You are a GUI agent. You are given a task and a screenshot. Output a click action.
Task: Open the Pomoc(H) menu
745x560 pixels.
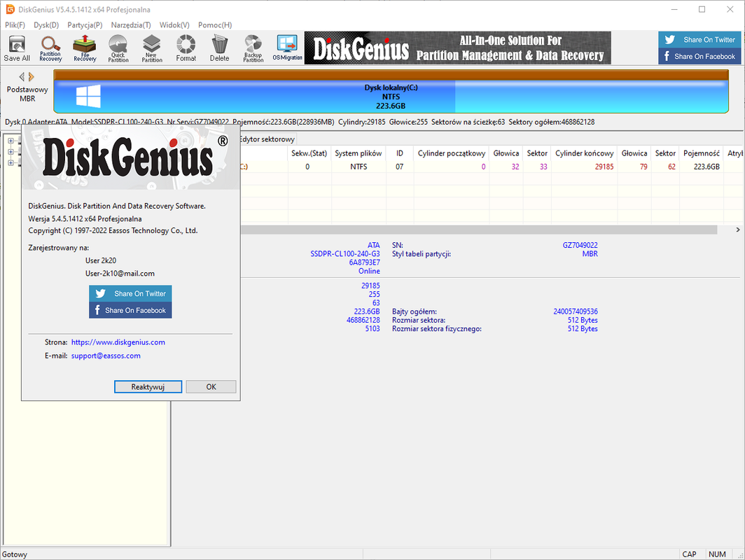tap(215, 24)
